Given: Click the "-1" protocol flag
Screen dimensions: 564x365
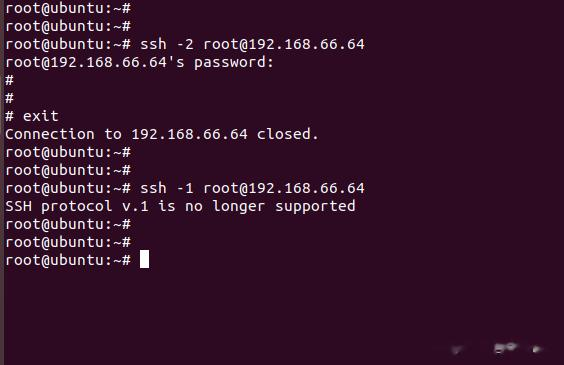Looking at the screenshot, I should tap(185, 188).
